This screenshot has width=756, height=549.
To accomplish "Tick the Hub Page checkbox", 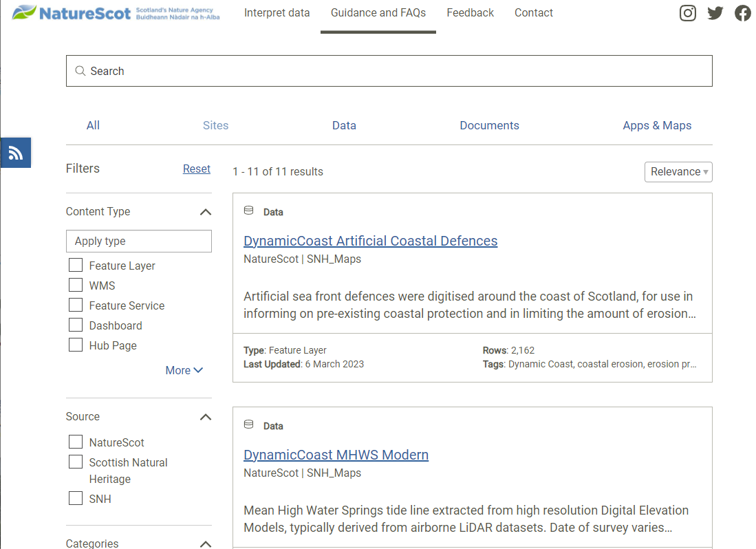I will click(76, 345).
